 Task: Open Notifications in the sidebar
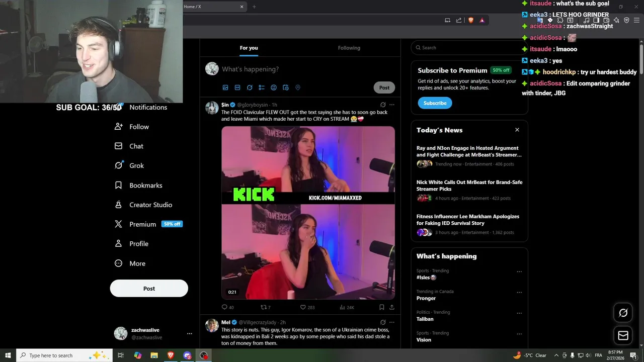[x=148, y=107]
